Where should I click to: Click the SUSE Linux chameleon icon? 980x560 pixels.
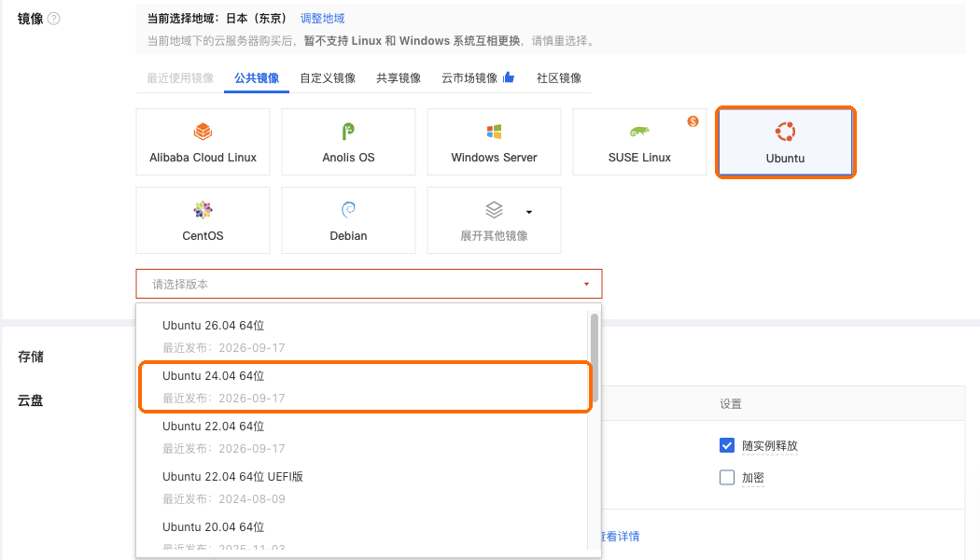click(x=639, y=132)
